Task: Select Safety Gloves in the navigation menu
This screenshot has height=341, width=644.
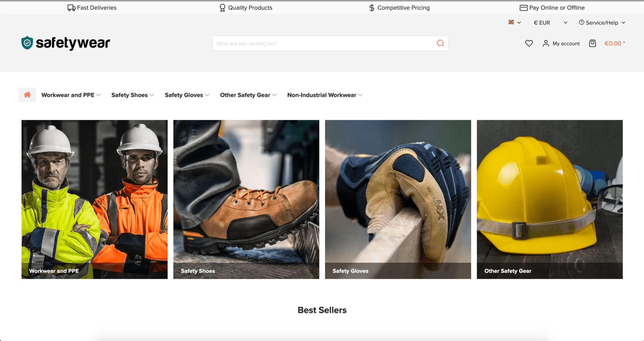Action: click(x=184, y=95)
